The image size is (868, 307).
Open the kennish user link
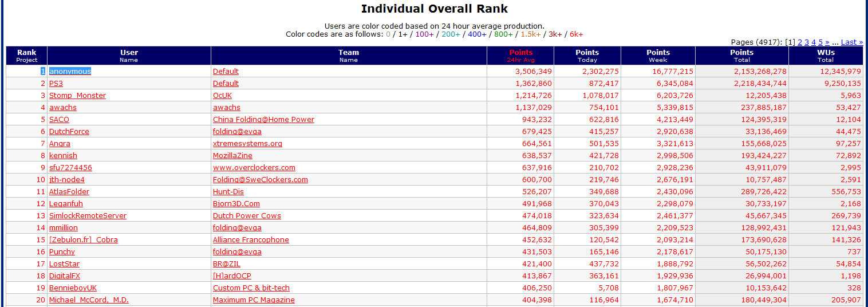pyautogui.click(x=63, y=156)
